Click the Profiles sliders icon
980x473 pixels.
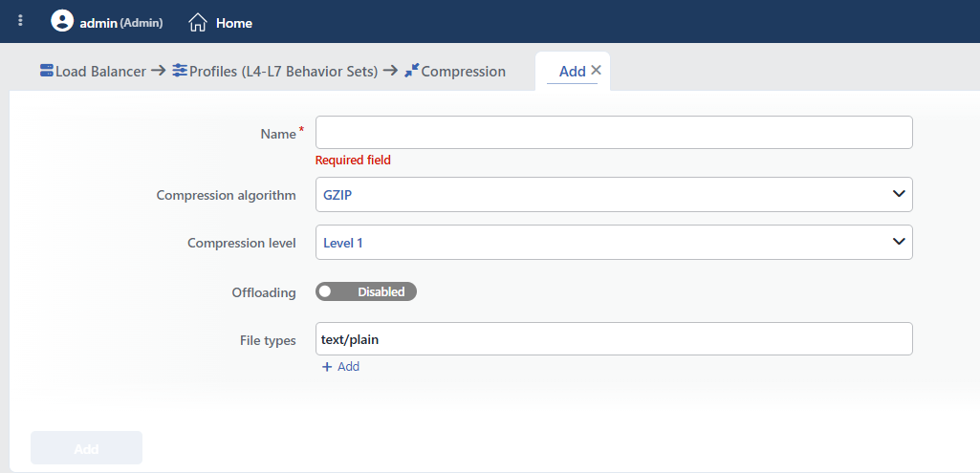click(x=180, y=71)
